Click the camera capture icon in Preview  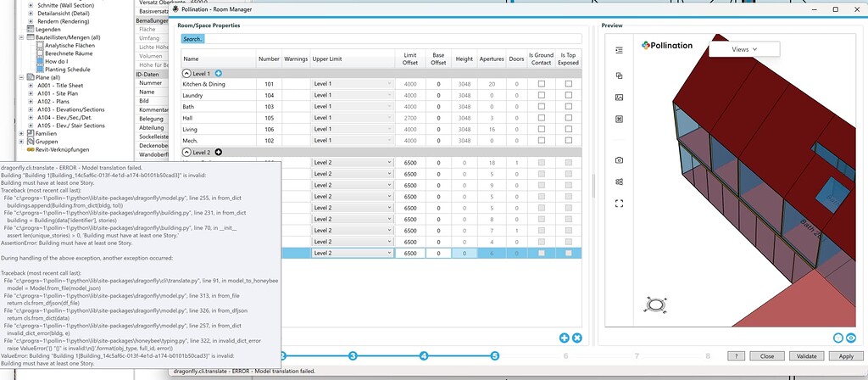point(619,160)
